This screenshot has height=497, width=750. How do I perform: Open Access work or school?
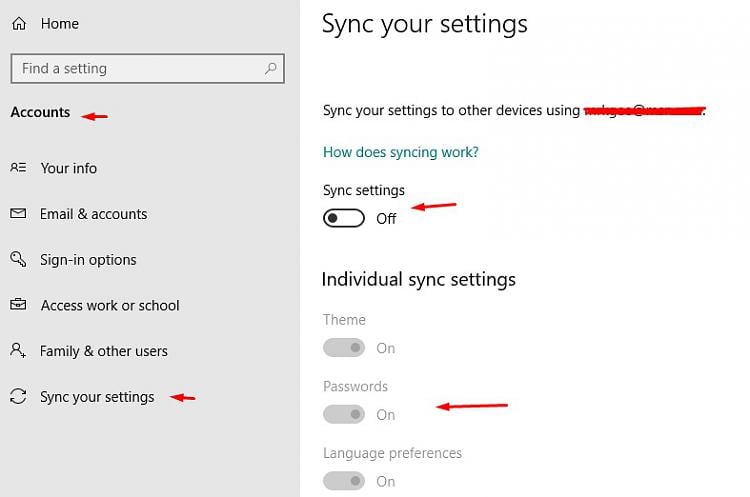coord(110,305)
